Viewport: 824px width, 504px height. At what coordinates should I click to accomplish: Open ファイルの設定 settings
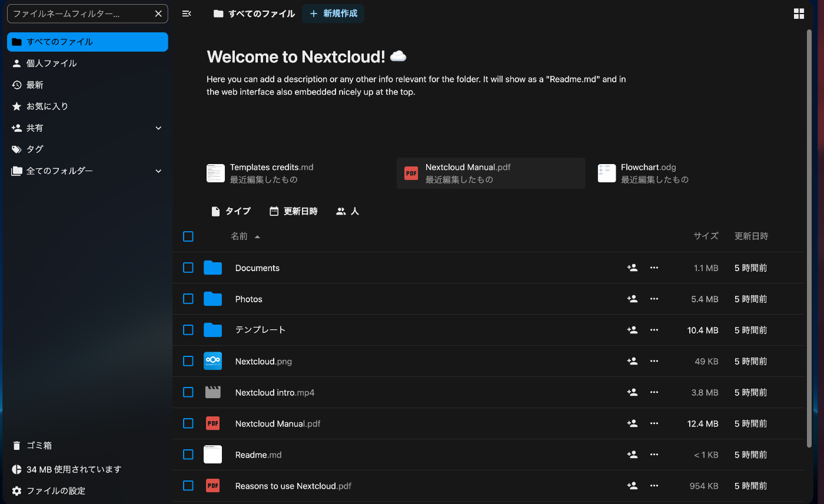[x=88, y=490]
